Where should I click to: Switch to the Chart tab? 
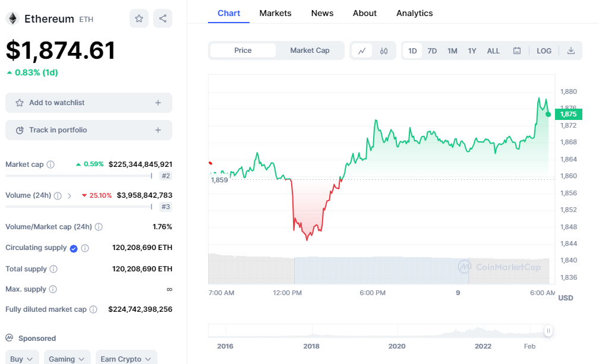point(229,13)
